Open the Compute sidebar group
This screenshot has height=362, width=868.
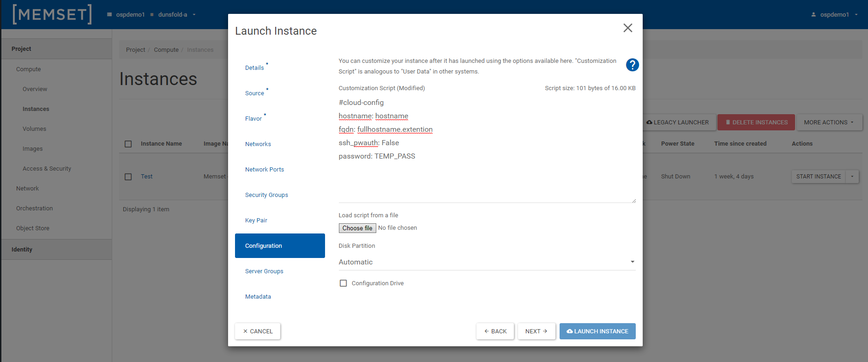[x=29, y=69]
